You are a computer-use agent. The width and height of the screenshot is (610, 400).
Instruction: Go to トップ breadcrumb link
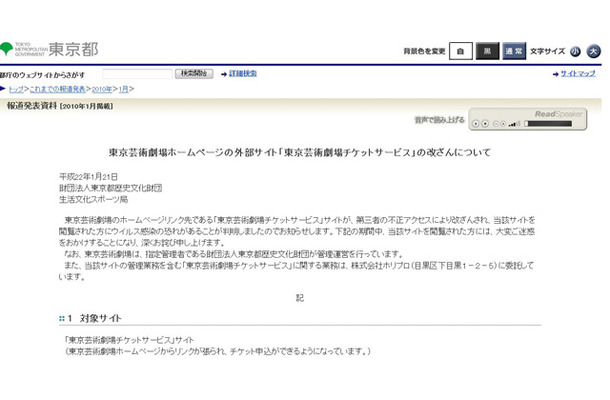click(x=16, y=89)
